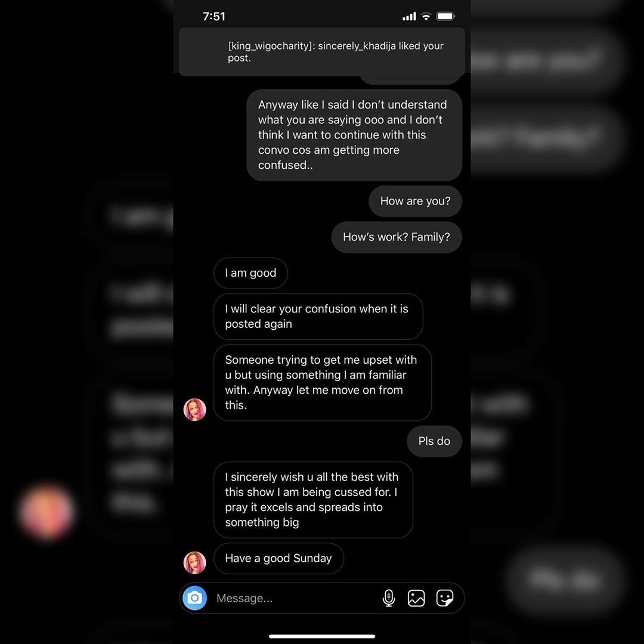Viewport: 644px width, 644px height.
Task: Select the 'How are you?' message bubble
Action: click(x=415, y=202)
